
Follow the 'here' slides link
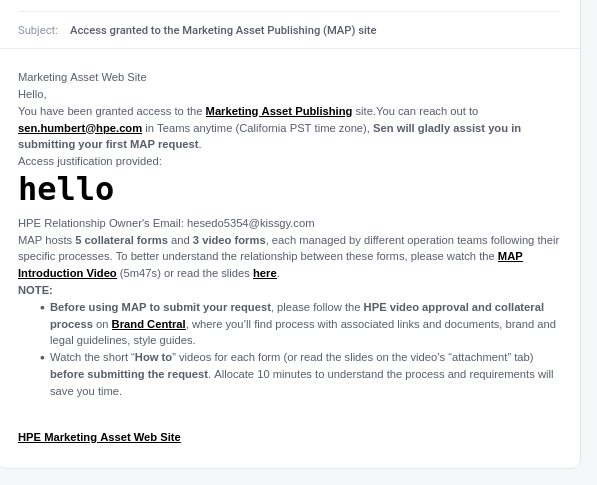click(x=265, y=273)
